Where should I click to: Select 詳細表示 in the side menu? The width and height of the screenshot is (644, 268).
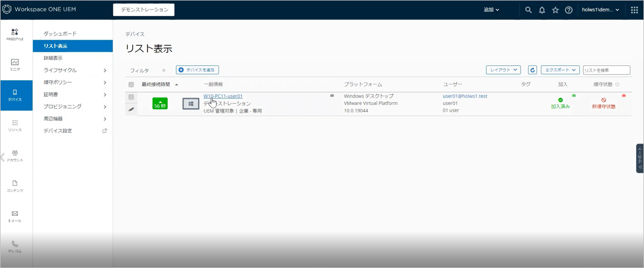53,58
